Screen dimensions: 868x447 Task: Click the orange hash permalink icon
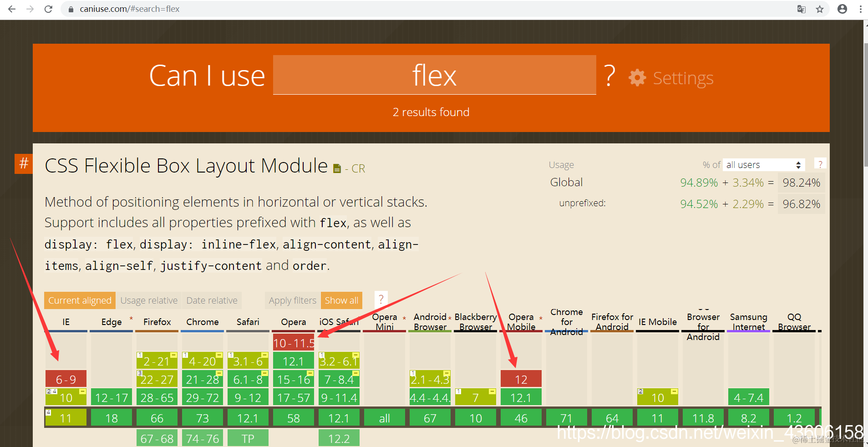point(24,163)
